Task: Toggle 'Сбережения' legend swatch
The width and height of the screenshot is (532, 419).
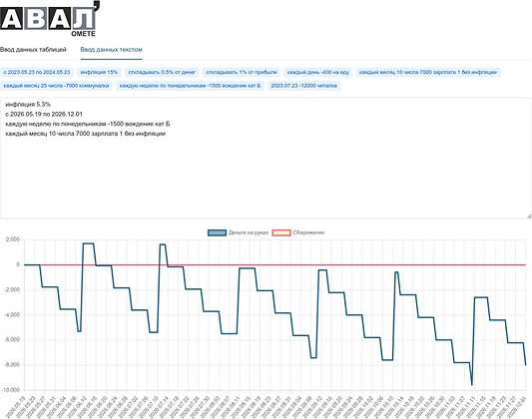Action: (x=281, y=232)
